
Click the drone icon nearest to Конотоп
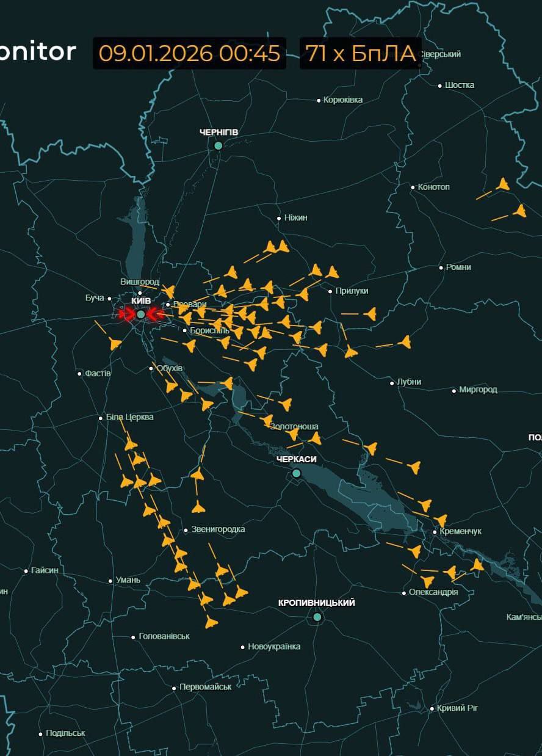pyautogui.click(x=502, y=184)
